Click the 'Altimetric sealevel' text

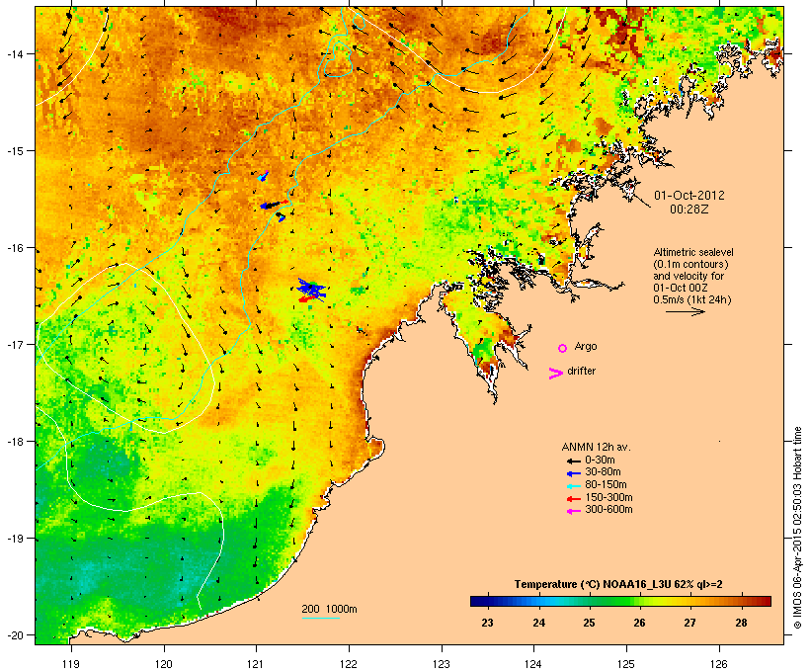pyautogui.click(x=693, y=252)
